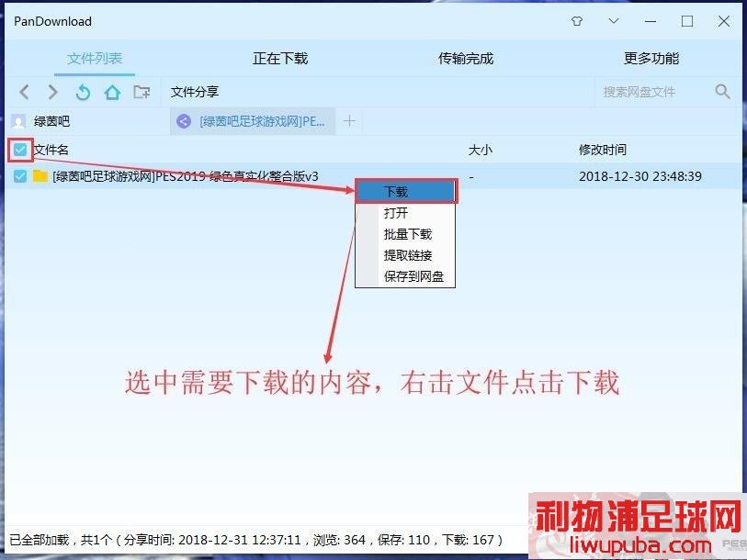Switch to the 文件列表 tab
Viewport: 747px width, 560px height.
pos(95,59)
